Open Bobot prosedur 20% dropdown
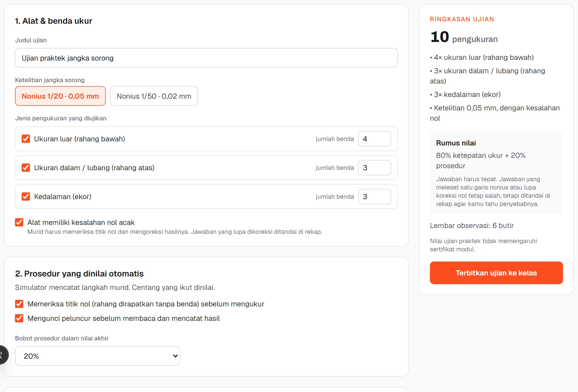Screen dimensions: 578x392 tap(97, 356)
